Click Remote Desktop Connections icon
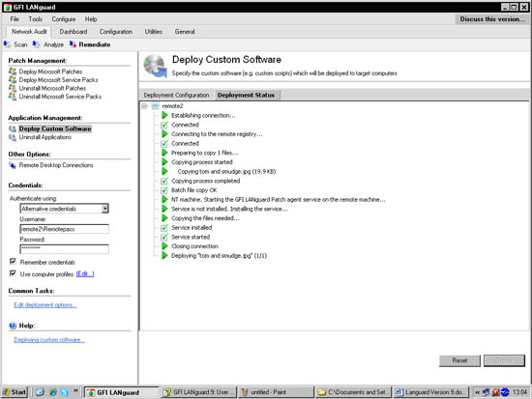532x399 pixels. click(13, 165)
